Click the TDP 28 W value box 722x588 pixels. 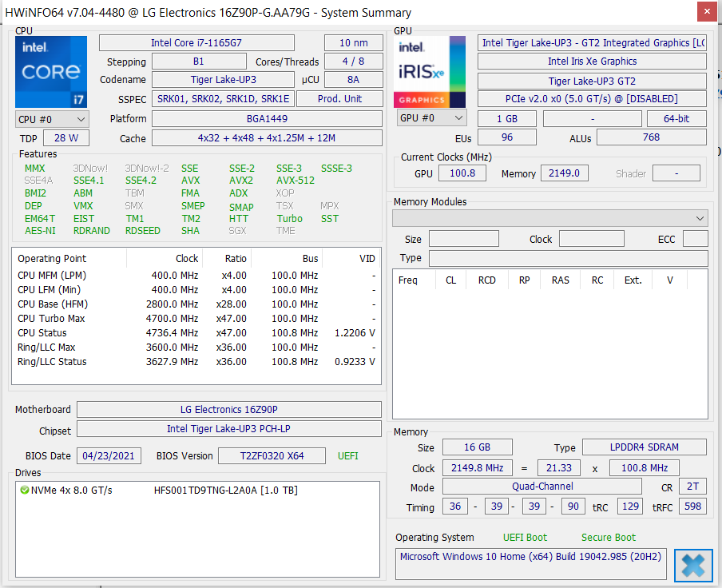tap(66, 138)
